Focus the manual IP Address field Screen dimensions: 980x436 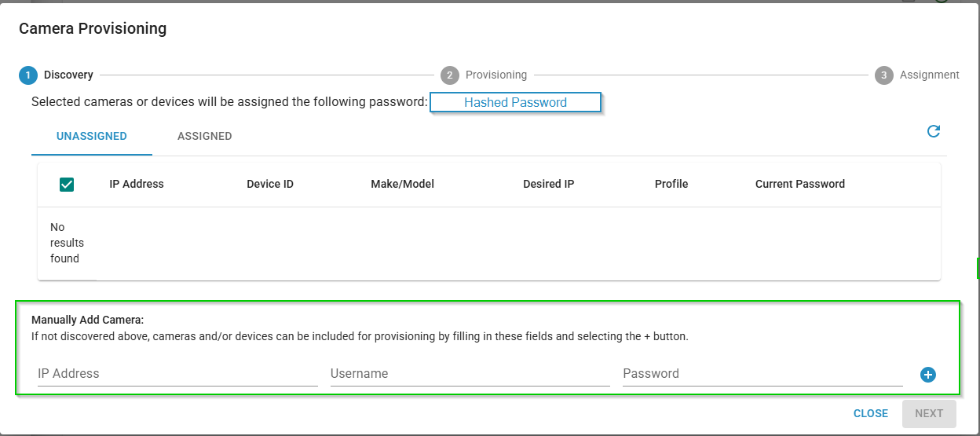[177, 374]
